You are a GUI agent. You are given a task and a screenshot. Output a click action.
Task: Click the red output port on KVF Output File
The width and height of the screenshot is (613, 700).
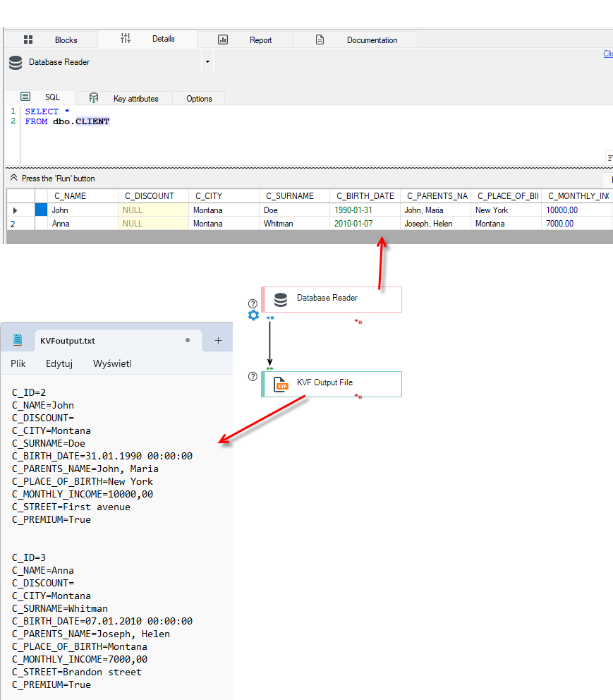click(358, 397)
